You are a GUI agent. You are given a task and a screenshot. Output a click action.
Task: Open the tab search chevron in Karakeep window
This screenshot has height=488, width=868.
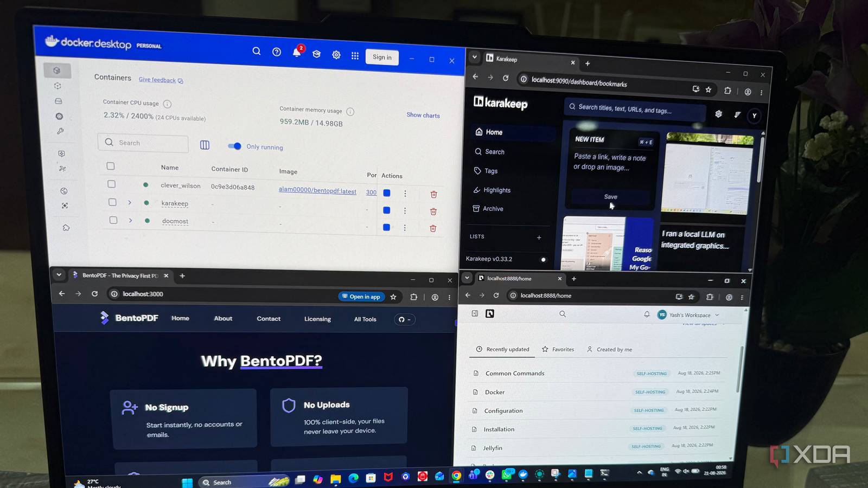pos(475,57)
